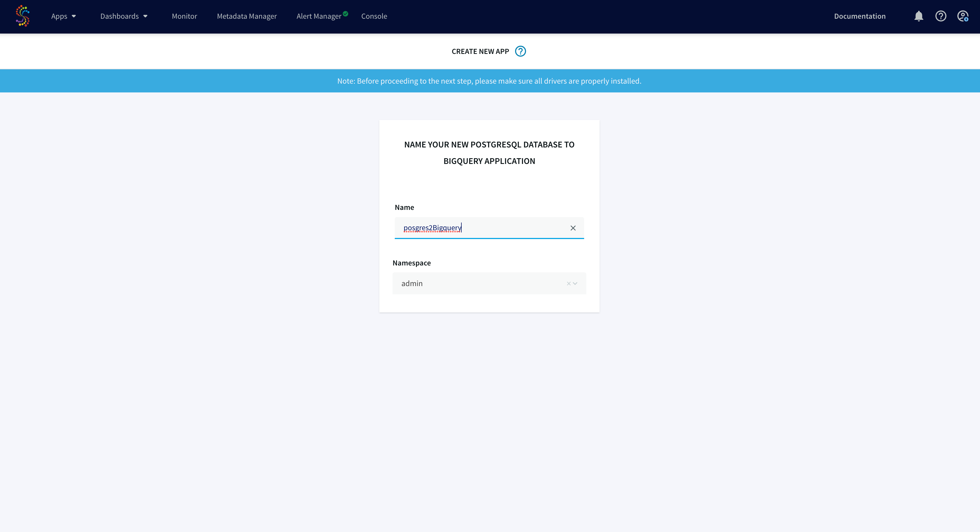The image size is (980, 532).
Task: Click the green Alert Manager status badge
Action: point(345,14)
